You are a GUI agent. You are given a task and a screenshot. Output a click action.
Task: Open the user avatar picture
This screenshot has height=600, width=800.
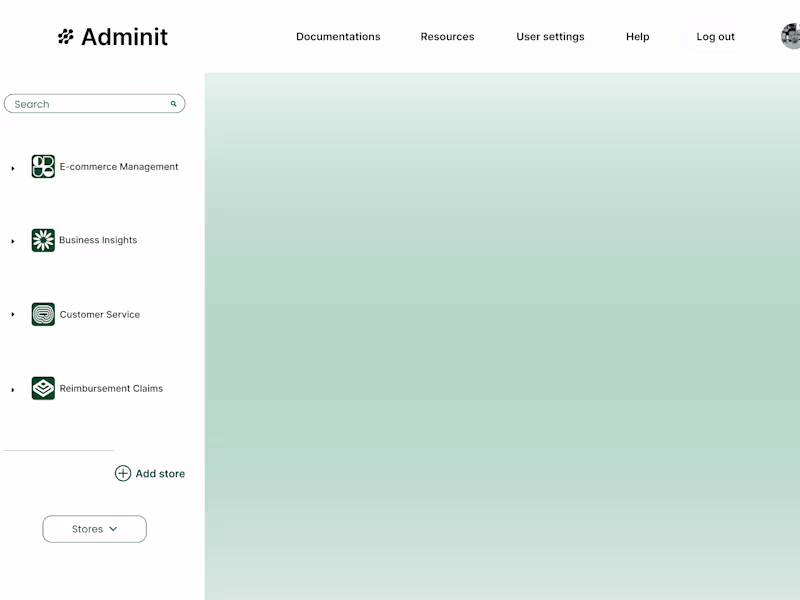[791, 36]
